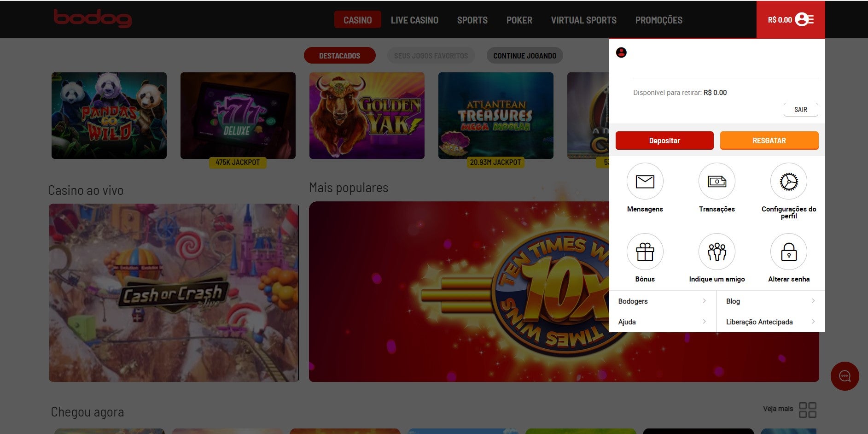This screenshot has width=868, height=434.
Task: Click the 475K JACKPOT label
Action: pos(238,162)
